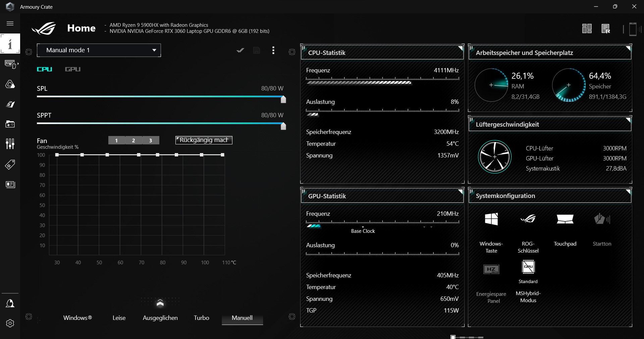
Task: Click the Systemakustik value 27,8dBA
Action: pos(616,168)
